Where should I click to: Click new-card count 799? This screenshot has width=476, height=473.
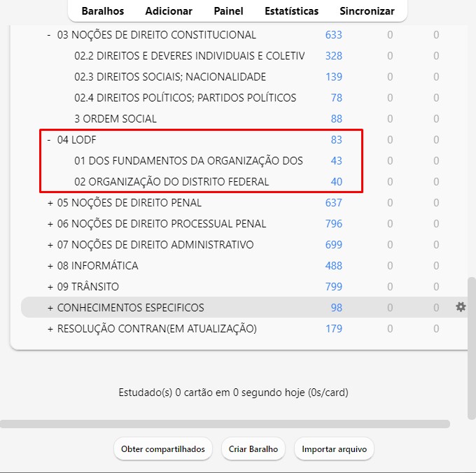pyautogui.click(x=334, y=286)
